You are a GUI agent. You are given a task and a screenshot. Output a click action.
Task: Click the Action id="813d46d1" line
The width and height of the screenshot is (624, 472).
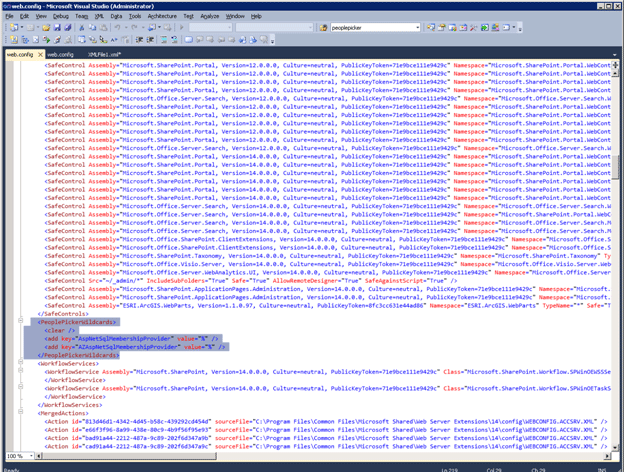(326, 421)
